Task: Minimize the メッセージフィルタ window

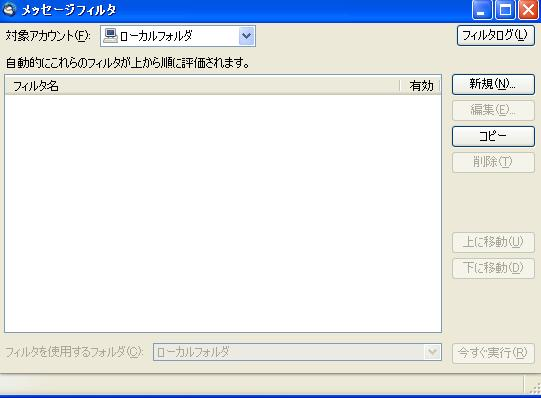Action: 482,10
